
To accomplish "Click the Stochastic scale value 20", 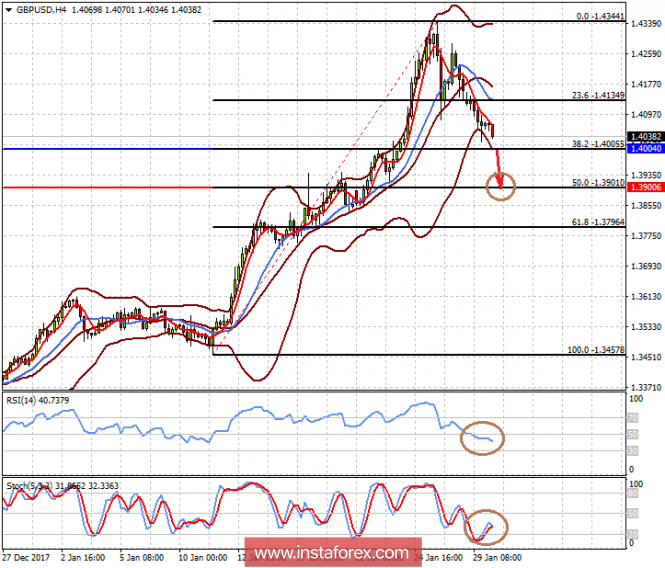I will click(x=633, y=534).
